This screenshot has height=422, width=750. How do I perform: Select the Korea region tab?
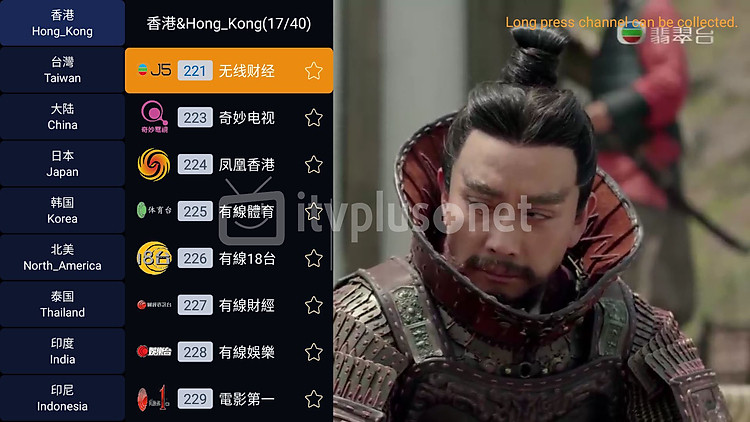pos(63,211)
